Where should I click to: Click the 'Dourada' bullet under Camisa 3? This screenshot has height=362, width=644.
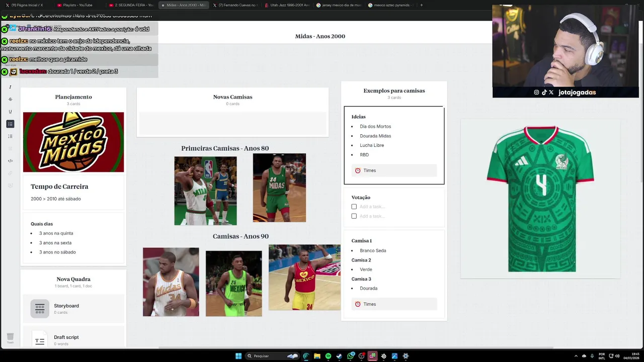point(368,289)
